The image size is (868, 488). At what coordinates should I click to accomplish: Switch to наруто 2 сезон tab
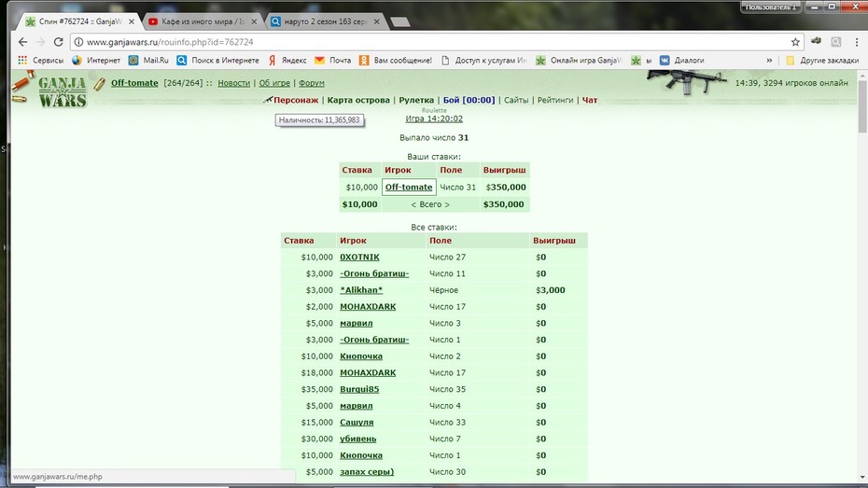click(x=325, y=21)
